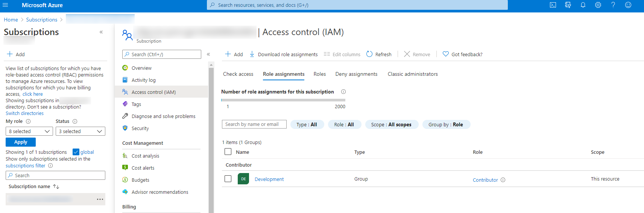Click the feedback smiley icon

[628, 5]
